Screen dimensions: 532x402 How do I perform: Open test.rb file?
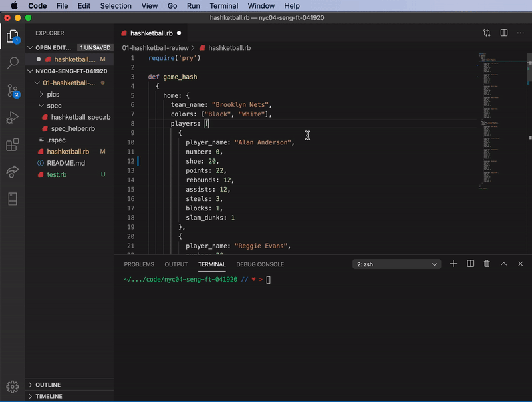pyautogui.click(x=57, y=175)
